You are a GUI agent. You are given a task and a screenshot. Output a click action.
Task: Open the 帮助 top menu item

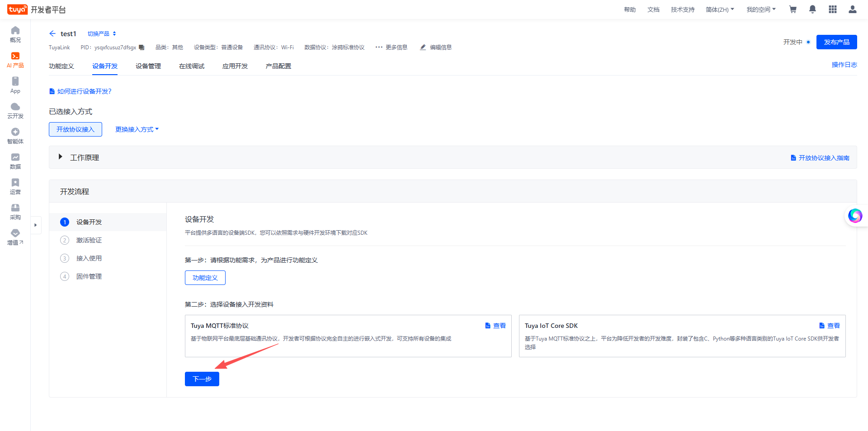pyautogui.click(x=630, y=9)
